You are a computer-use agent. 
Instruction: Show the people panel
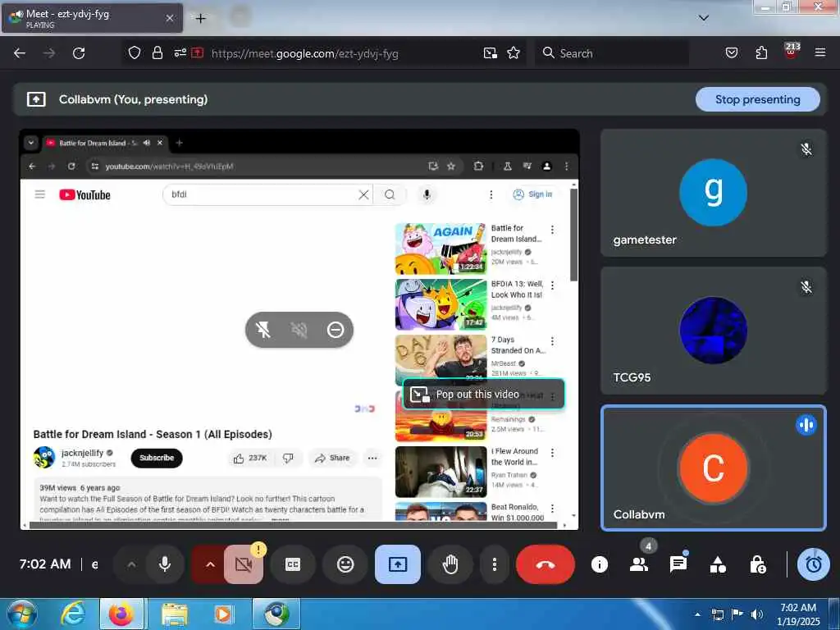pyautogui.click(x=638, y=564)
